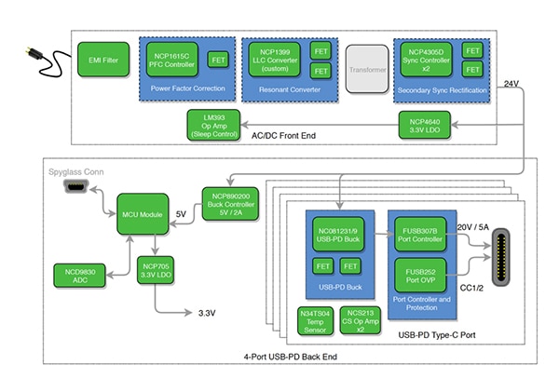Click the NCP4640 3.3V LDO block

(424, 124)
